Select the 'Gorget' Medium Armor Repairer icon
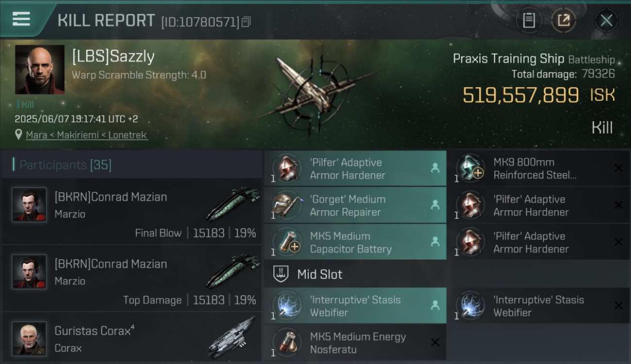Screen dimensions: 631x364 [x=286, y=205]
